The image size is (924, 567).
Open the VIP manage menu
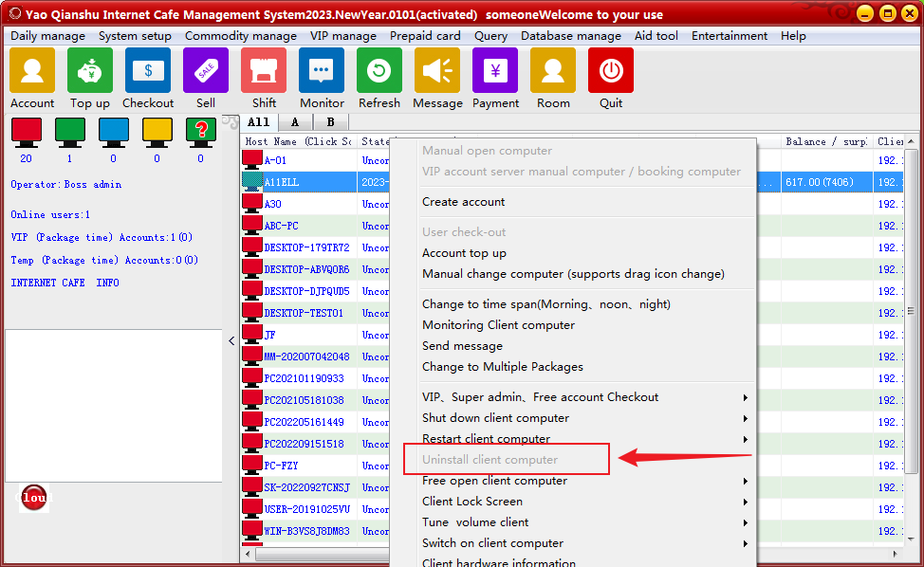(x=343, y=36)
